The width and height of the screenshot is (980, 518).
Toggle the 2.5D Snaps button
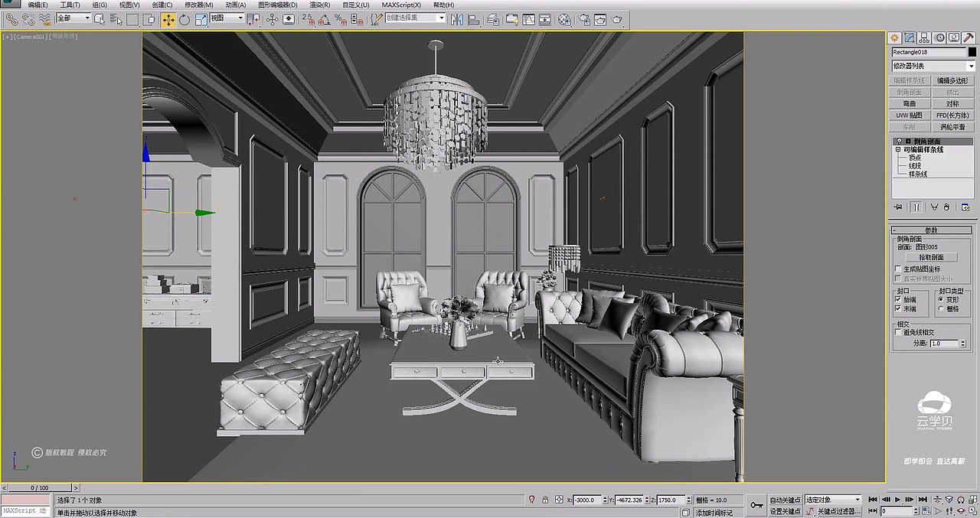(x=309, y=19)
